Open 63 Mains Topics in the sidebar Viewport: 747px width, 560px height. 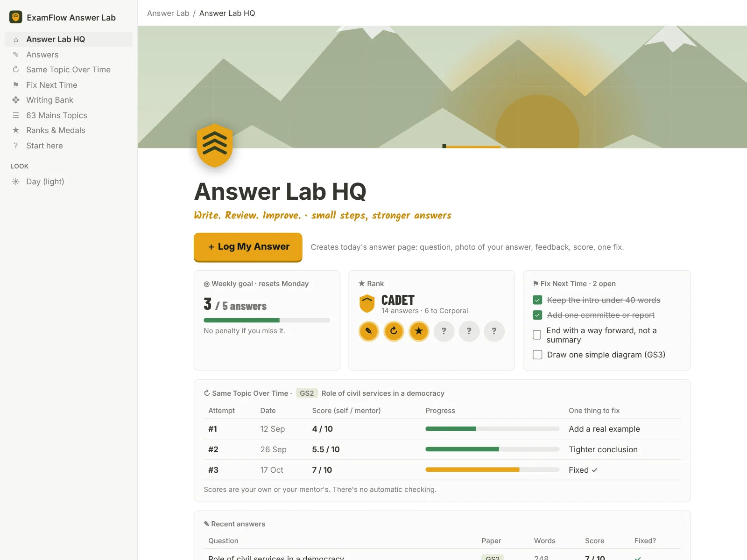[x=69, y=115]
